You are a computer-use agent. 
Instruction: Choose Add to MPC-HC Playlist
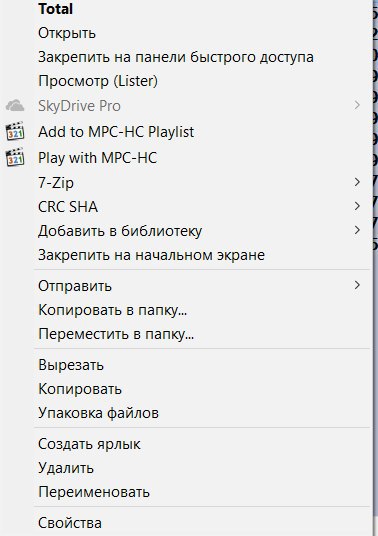coord(116,132)
